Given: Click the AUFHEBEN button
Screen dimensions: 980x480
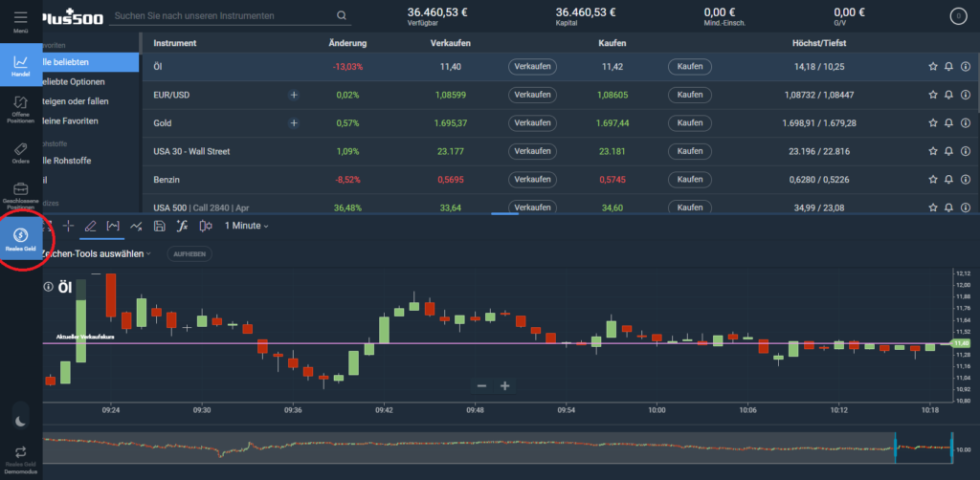Looking at the screenshot, I should [189, 254].
